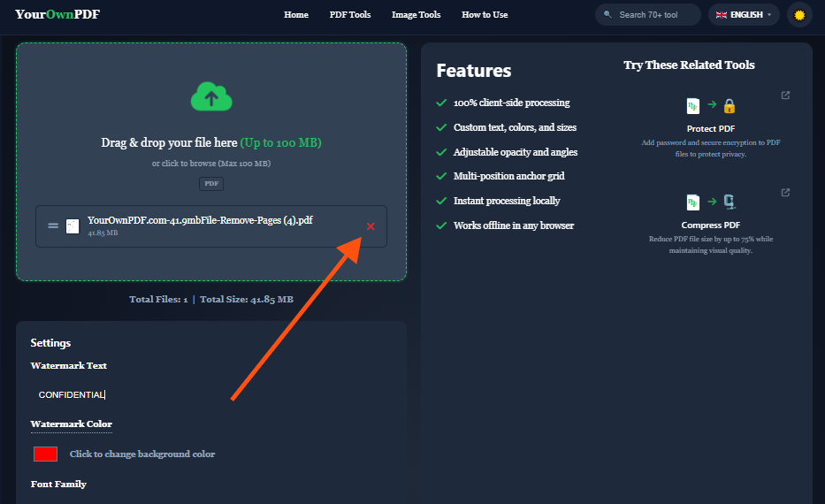Open external link icon beside Protect PDF

(x=785, y=95)
